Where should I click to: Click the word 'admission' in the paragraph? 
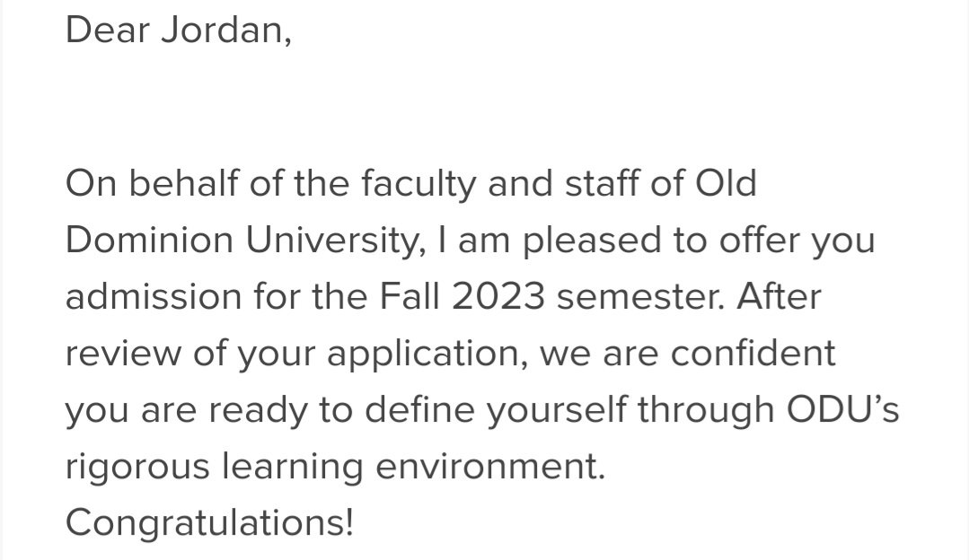[x=154, y=296]
